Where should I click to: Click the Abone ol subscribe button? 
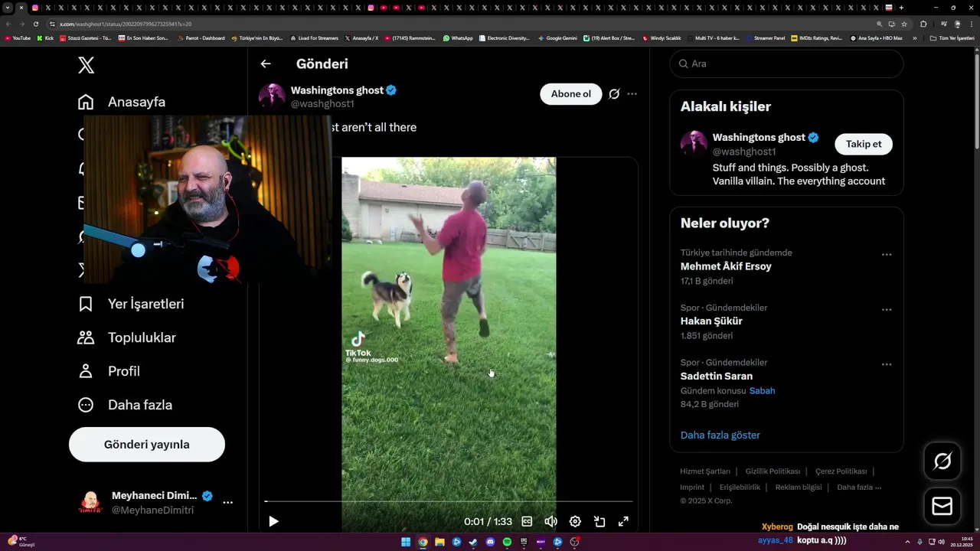(571, 94)
